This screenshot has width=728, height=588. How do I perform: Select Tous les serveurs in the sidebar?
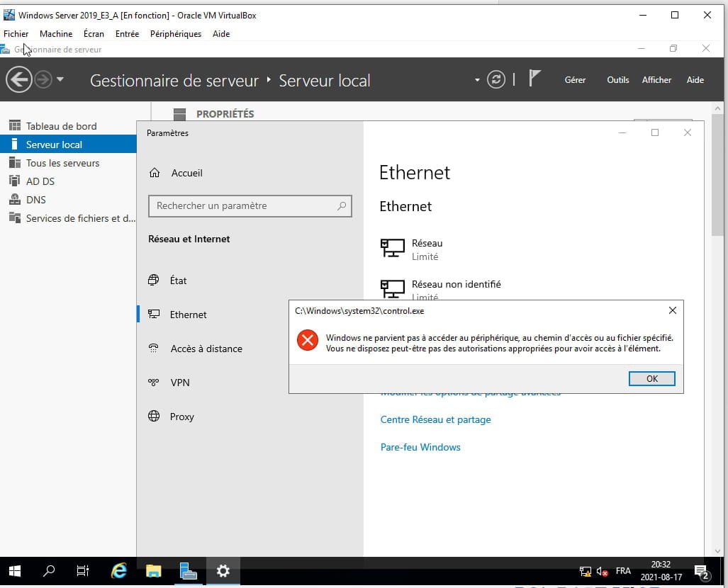(x=68, y=163)
